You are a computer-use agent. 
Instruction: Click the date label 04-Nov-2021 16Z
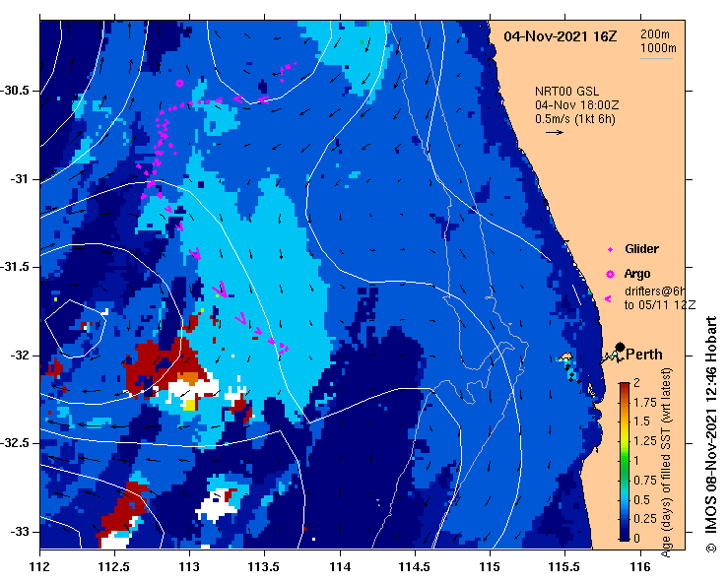coord(561,36)
